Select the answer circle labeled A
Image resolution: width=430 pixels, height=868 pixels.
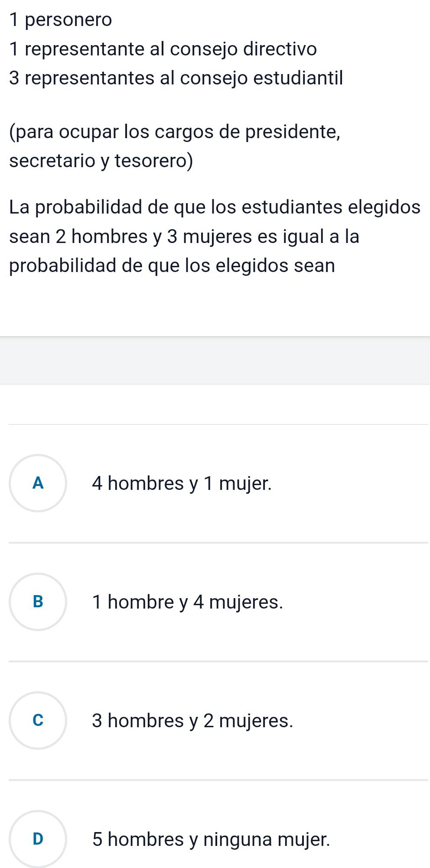pyautogui.click(x=38, y=483)
